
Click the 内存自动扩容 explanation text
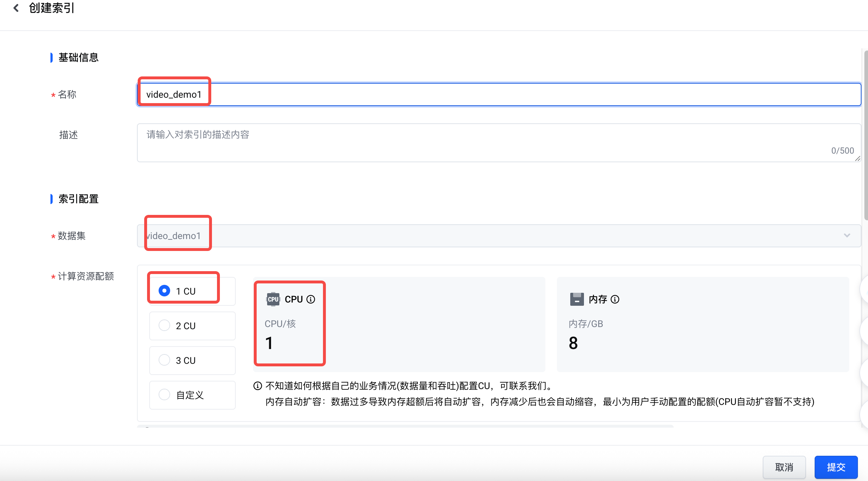tap(540, 402)
